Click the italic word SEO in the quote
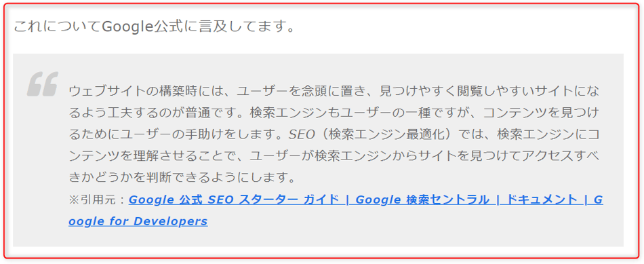Image resolution: width=644 pixels, height=264 pixels. tap(302, 134)
